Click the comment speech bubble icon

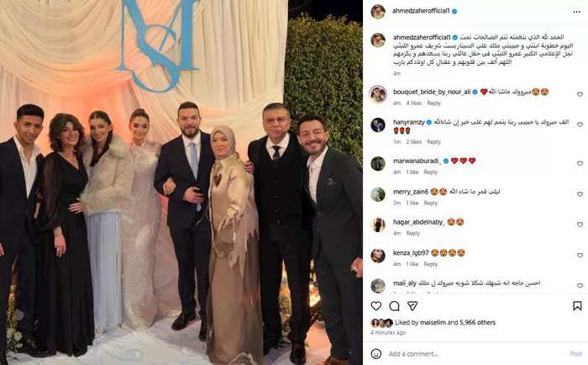click(x=394, y=306)
